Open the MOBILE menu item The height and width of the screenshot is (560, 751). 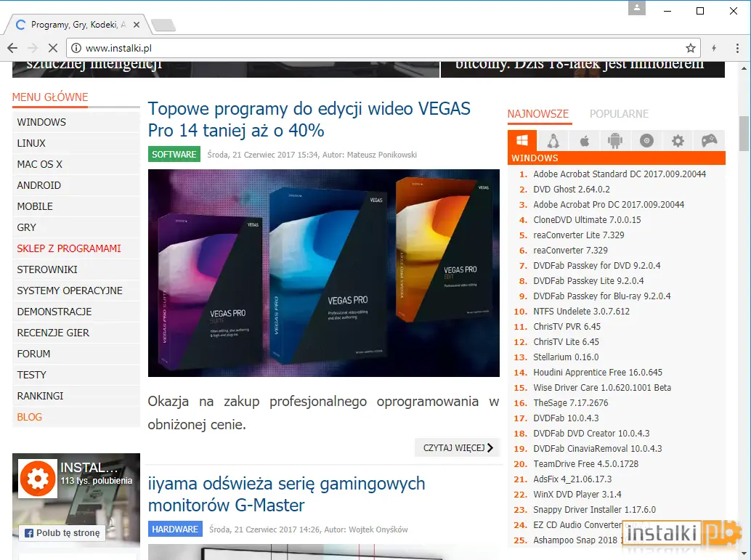click(76, 206)
